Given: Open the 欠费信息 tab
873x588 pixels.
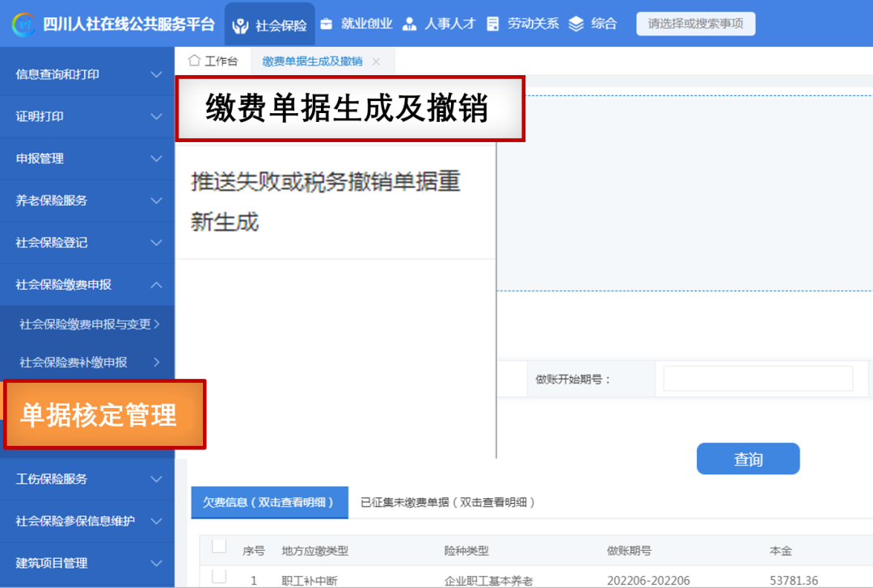Looking at the screenshot, I should tap(269, 502).
